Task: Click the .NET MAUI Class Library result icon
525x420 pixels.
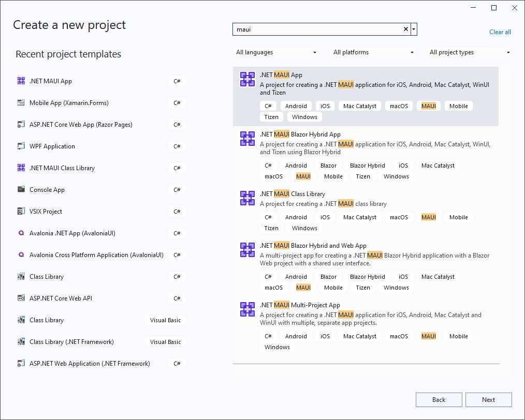Action: [247, 198]
